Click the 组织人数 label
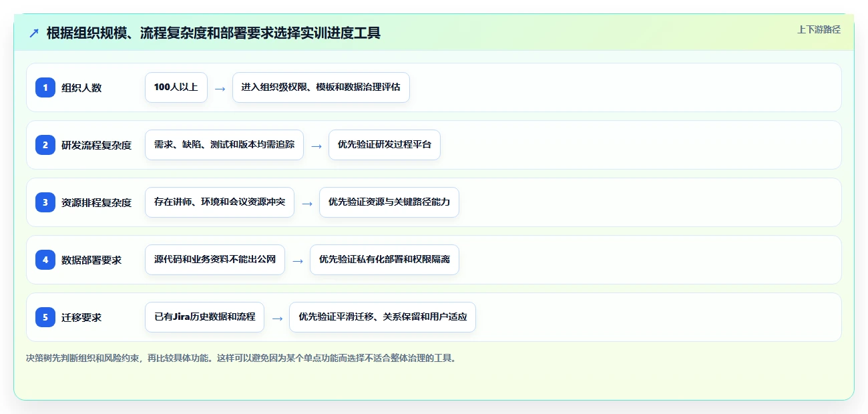This screenshot has width=868, height=414. tap(81, 87)
